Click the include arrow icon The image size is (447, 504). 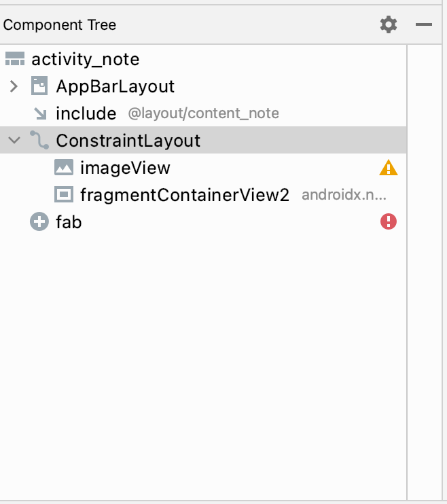pos(40,113)
